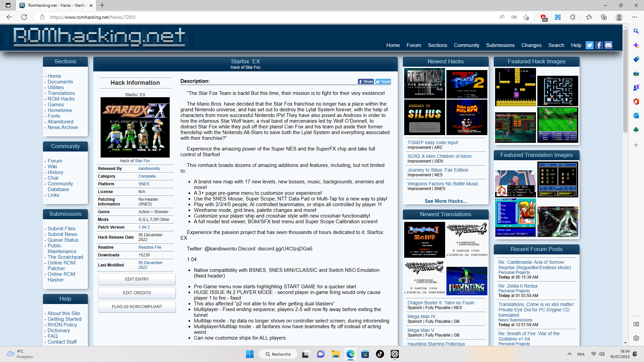Open the Sections item in top navigation
Screen dimensions: 644x362
(437, 45)
